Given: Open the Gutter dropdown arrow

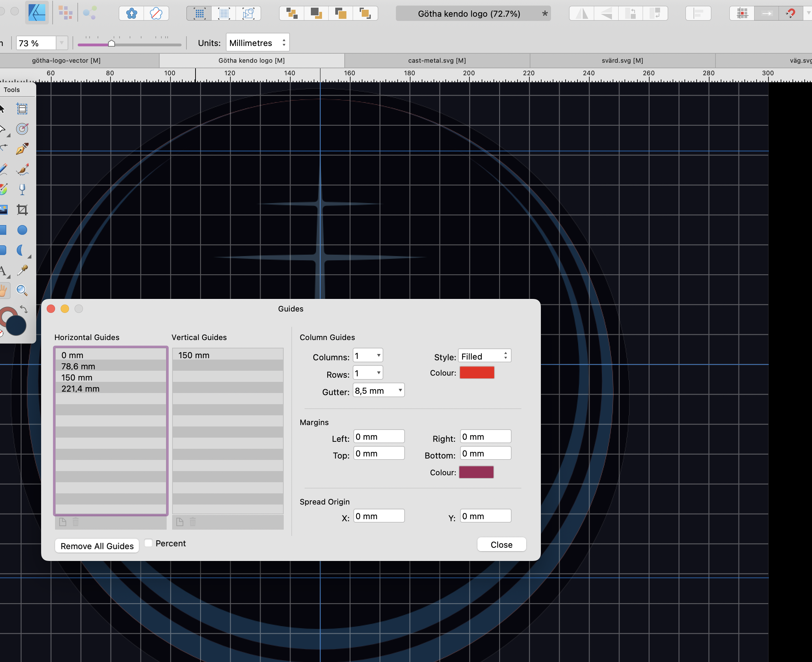Looking at the screenshot, I should [x=400, y=390].
